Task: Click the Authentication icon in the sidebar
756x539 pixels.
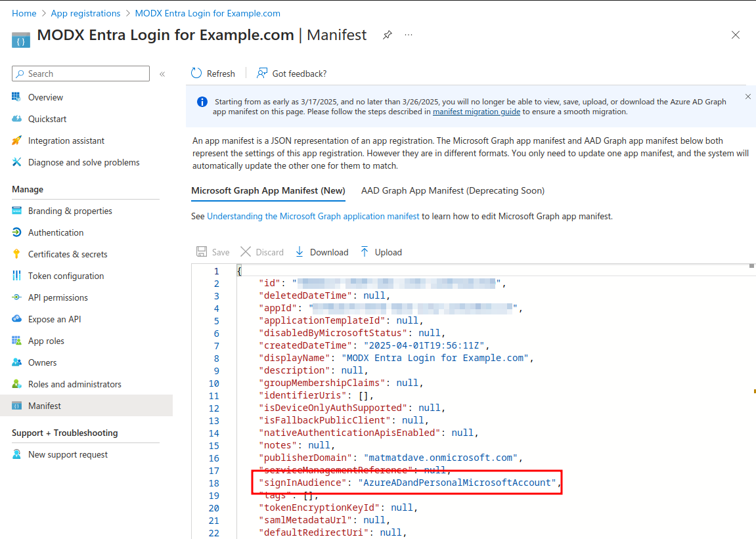Action: pos(16,232)
